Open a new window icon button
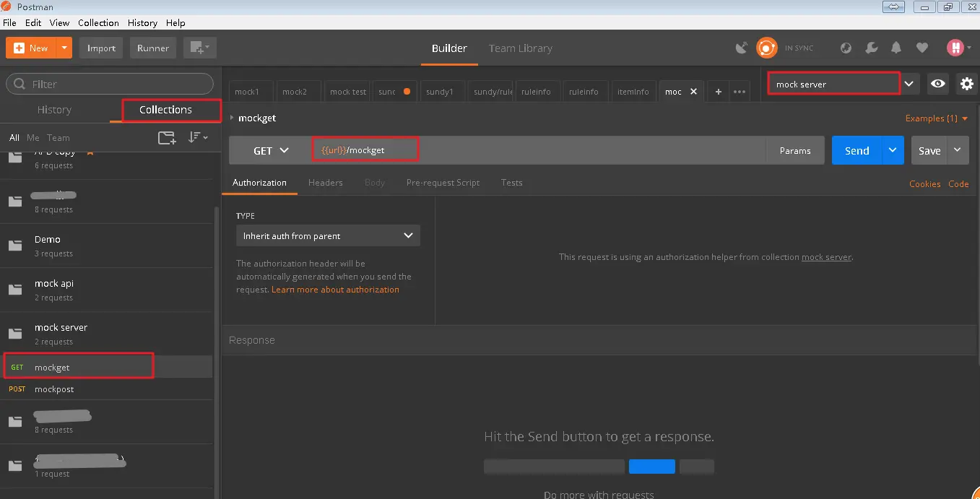 tap(199, 48)
